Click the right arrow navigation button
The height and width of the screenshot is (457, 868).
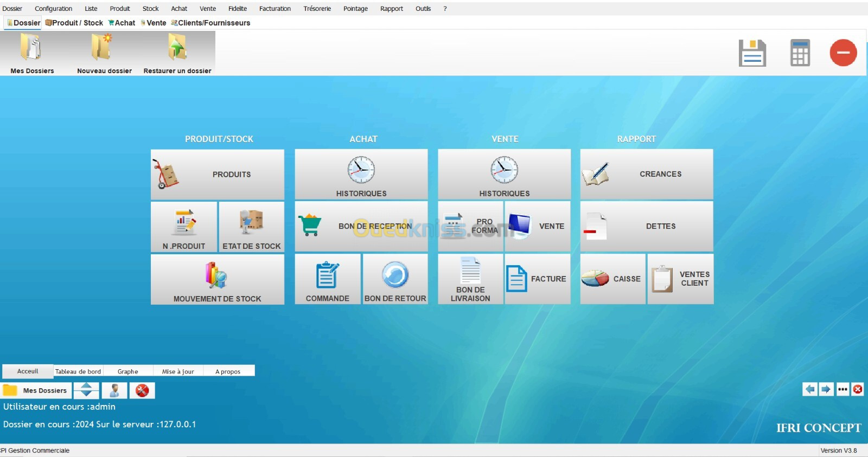[x=826, y=389]
